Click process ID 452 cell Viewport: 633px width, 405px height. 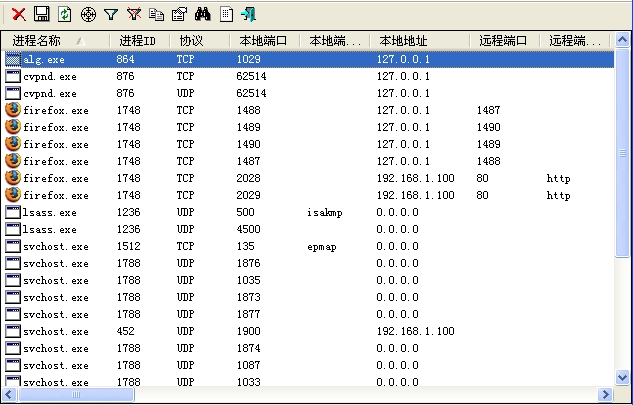[125, 331]
